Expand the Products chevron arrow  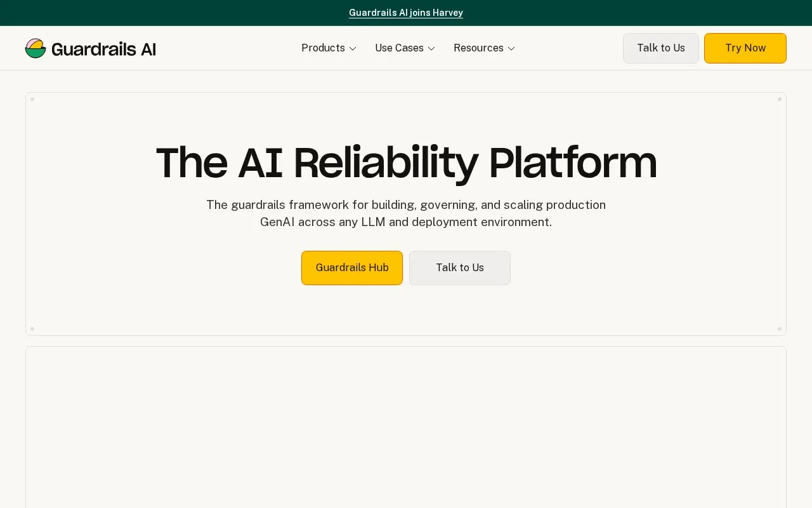pyautogui.click(x=353, y=49)
